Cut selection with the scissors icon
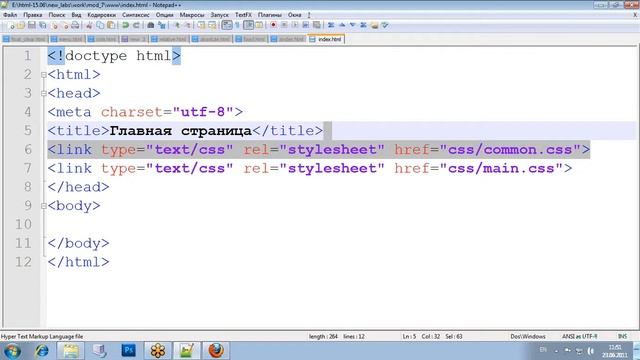640x360 pixels. pos(89,25)
